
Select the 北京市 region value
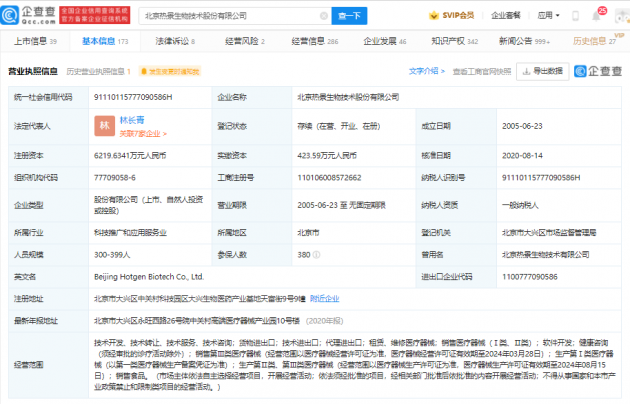pos(308,233)
